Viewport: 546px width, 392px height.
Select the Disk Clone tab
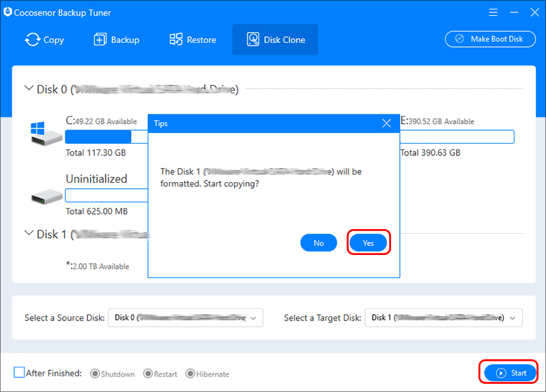[275, 40]
